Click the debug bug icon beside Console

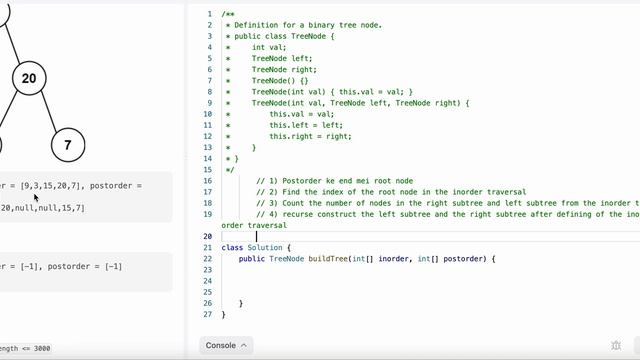(x=616, y=345)
